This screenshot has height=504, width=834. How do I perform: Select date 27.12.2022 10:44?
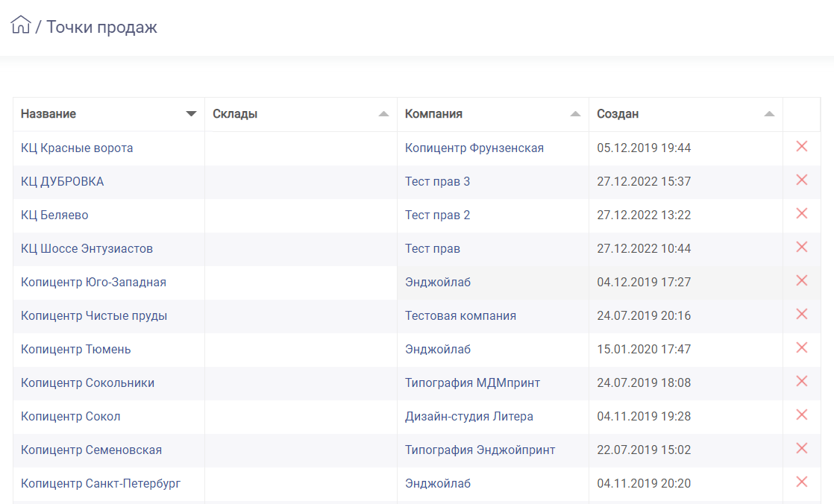click(x=644, y=248)
